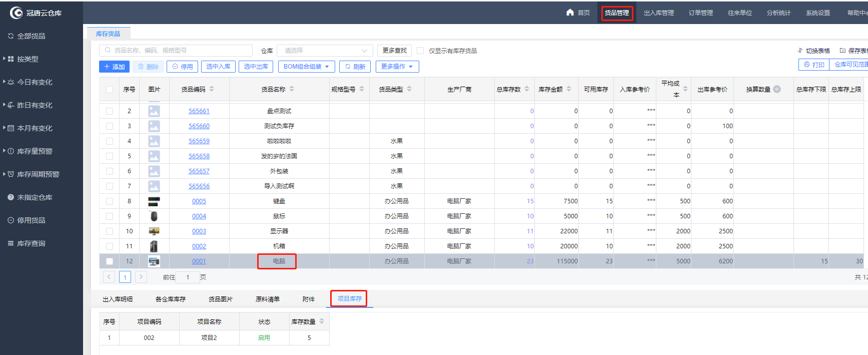Click the 删除 button
The image size is (868, 355).
[x=149, y=67]
